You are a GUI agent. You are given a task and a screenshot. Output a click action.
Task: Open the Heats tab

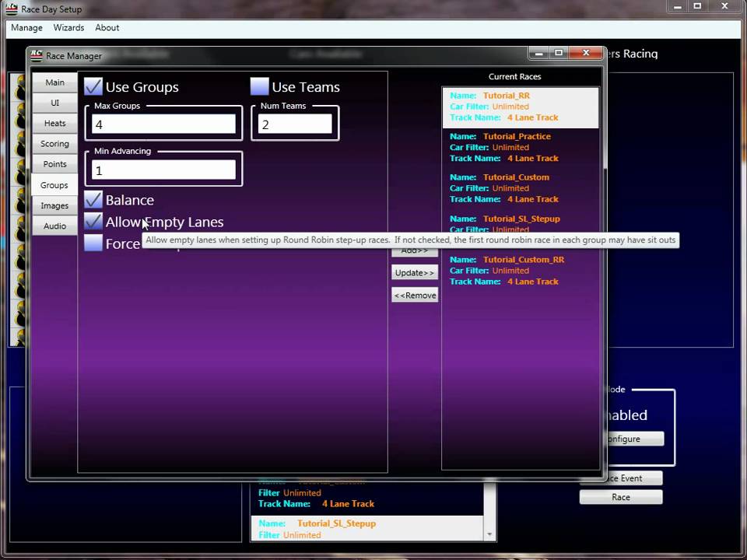[x=54, y=124]
